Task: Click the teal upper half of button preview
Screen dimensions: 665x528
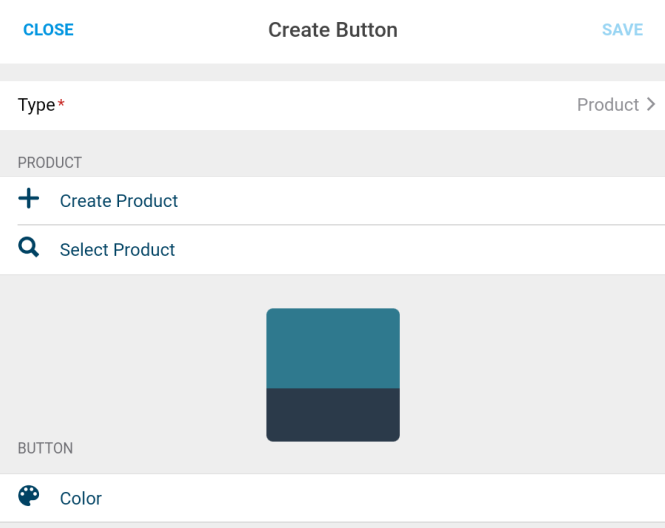Action: tap(333, 348)
